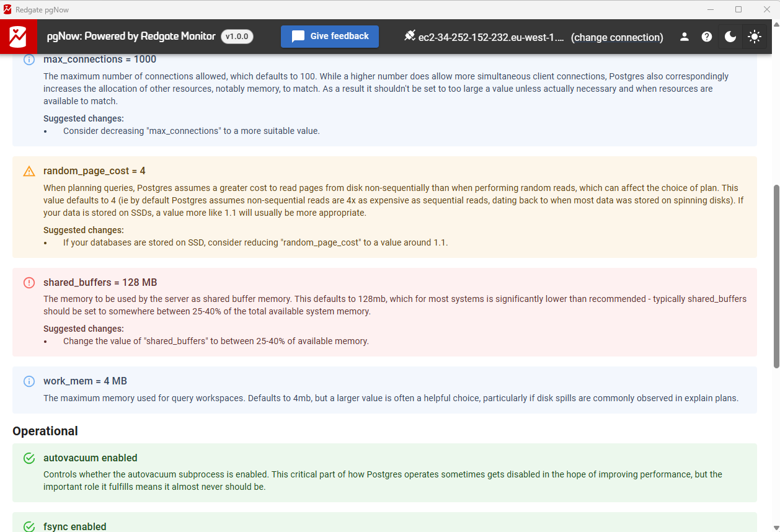Click the green check beside fsync enabled
Viewport: 780px width, 532px height.
29,526
